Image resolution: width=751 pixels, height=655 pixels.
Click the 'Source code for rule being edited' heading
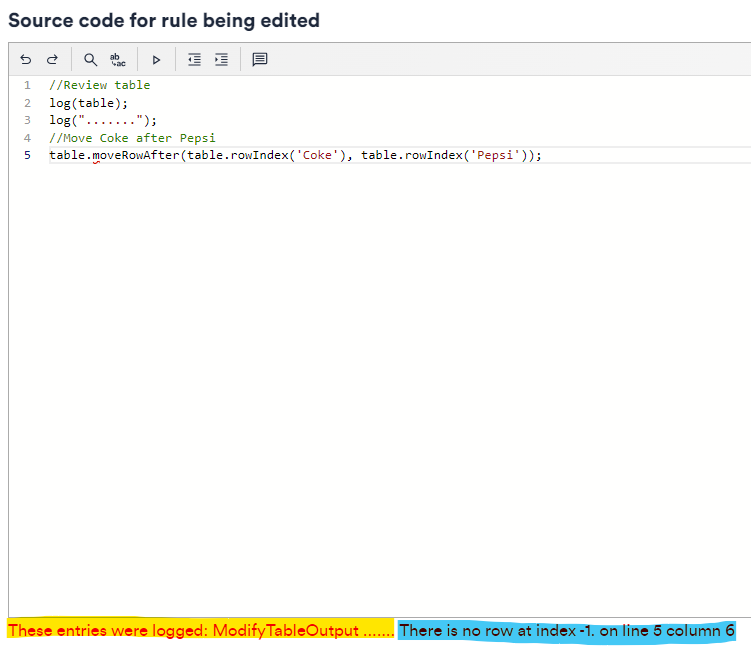point(164,20)
